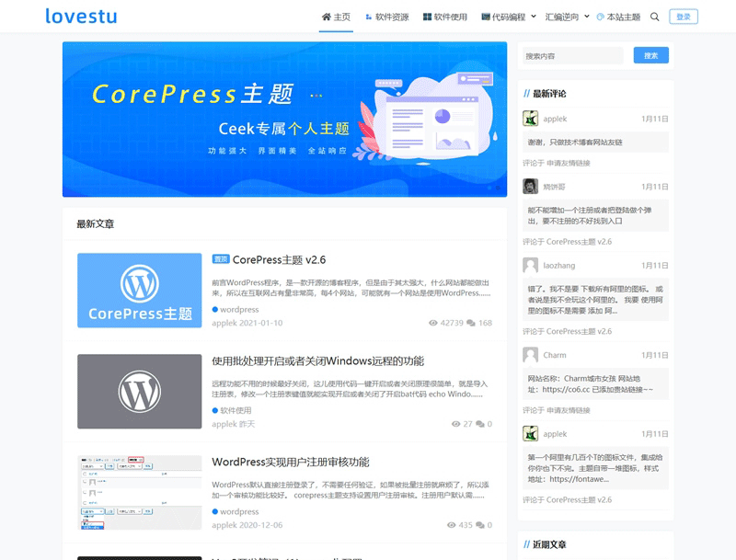Click views eye icon showing 435
The height and width of the screenshot is (560, 736).
click(x=451, y=525)
